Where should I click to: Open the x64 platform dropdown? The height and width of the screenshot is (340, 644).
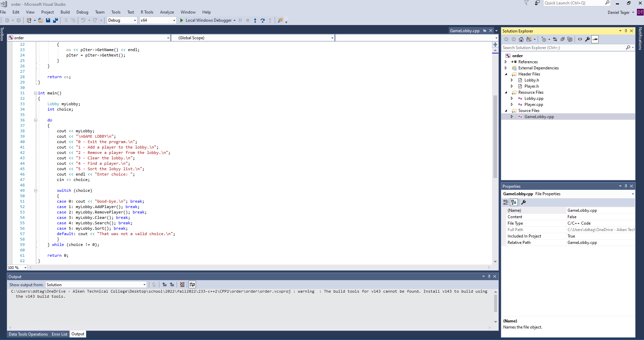[x=158, y=20]
